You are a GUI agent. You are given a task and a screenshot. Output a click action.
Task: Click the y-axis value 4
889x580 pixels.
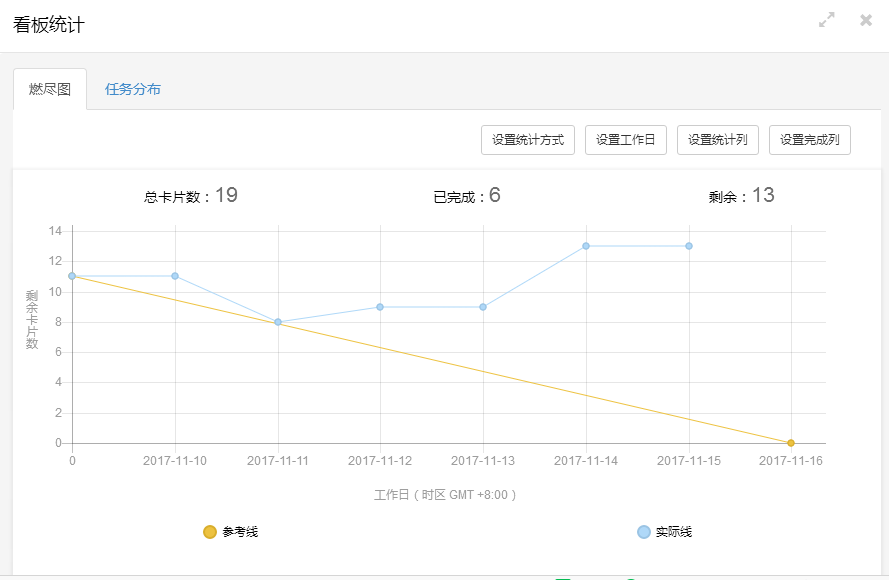tap(58, 382)
